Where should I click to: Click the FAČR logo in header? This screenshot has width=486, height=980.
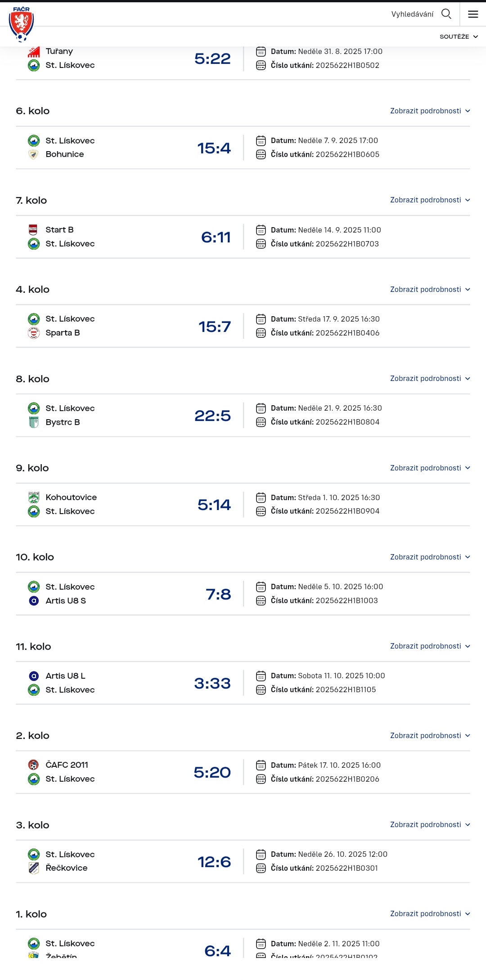click(x=21, y=24)
